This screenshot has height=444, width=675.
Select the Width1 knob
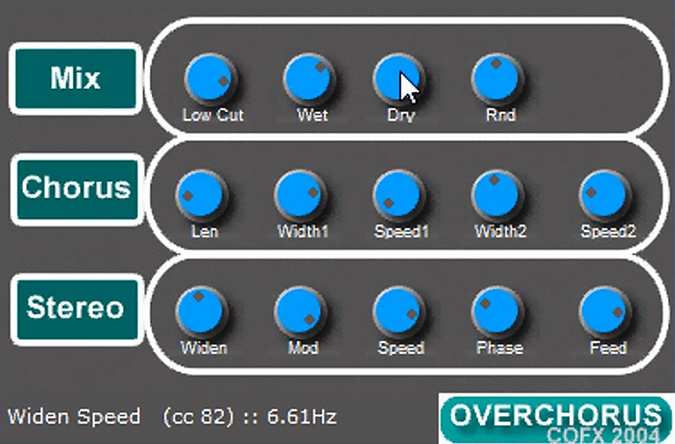pos(300,196)
